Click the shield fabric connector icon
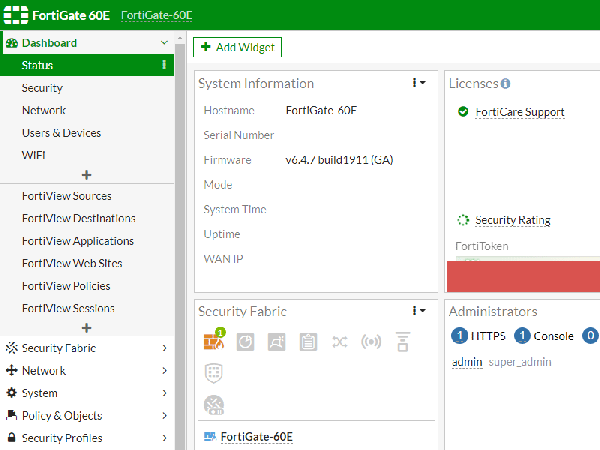This screenshot has height=450, width=600. (214, 373)
